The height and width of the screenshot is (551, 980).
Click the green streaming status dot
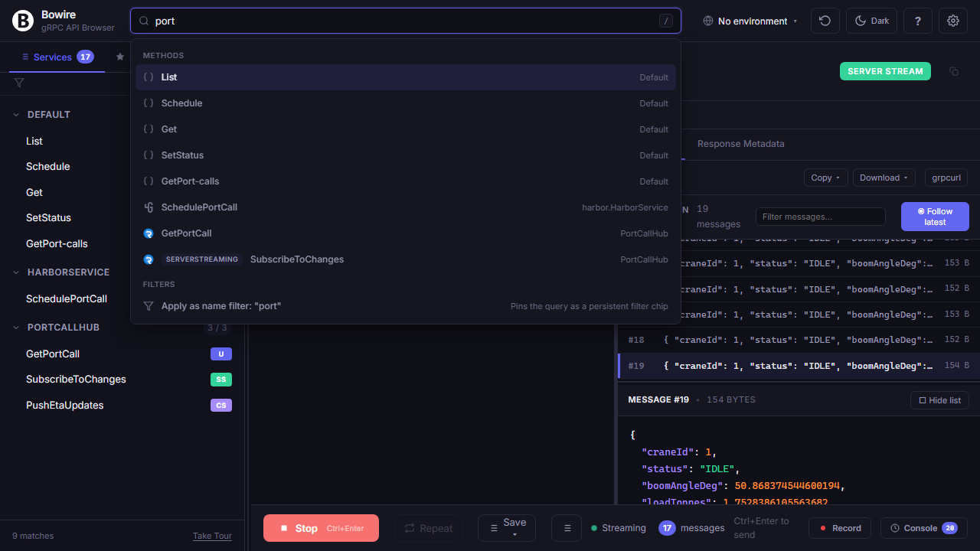tap(594, 528)
